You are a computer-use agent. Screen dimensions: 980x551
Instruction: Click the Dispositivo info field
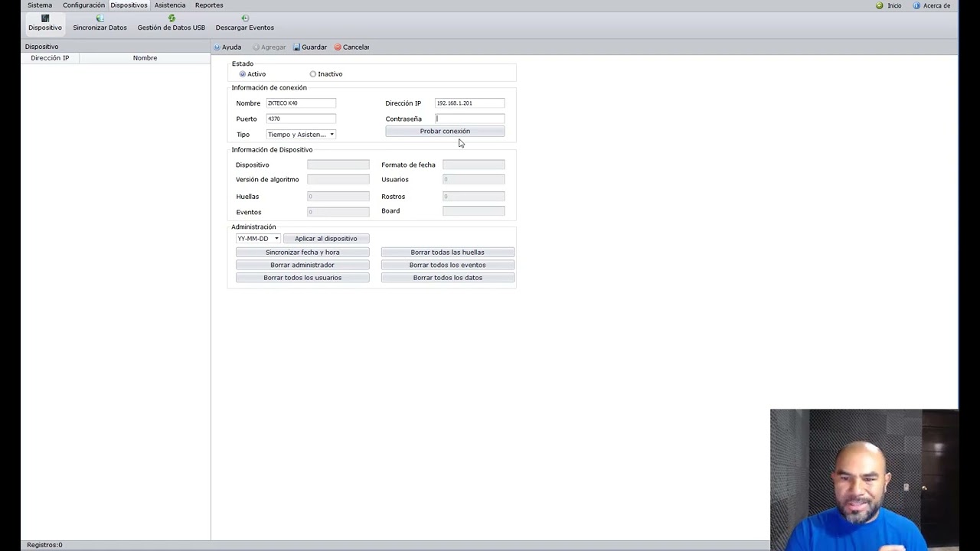[x=338, y=165]
